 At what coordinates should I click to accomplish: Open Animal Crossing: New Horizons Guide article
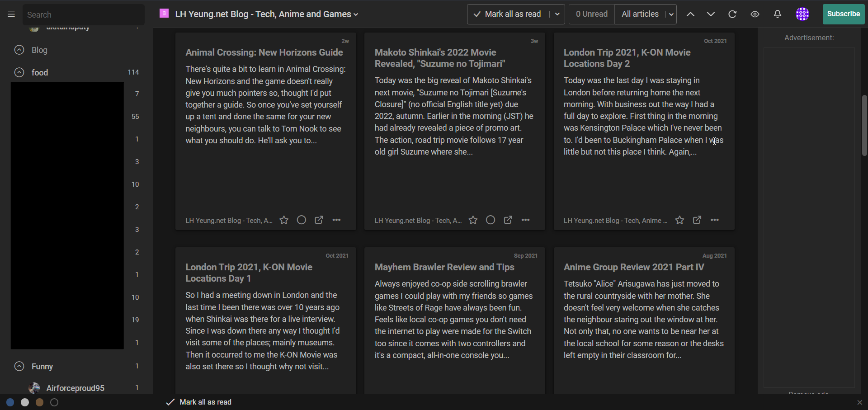pos(264,52)
